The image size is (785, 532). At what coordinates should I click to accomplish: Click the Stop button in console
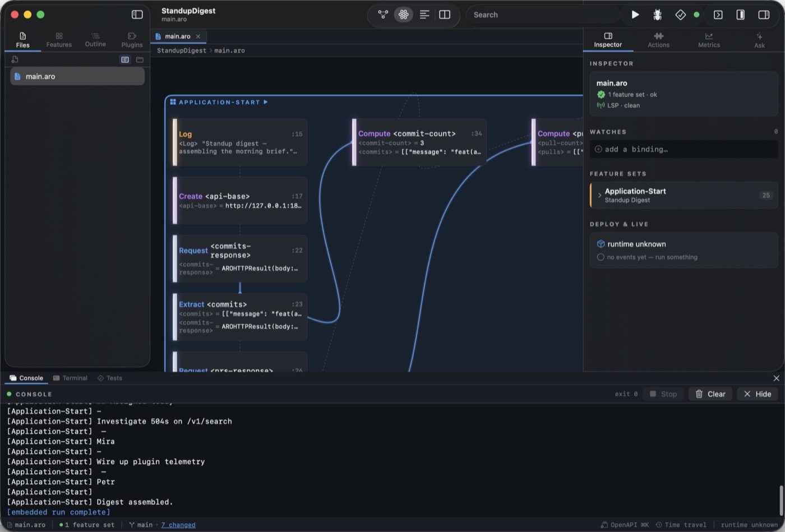click(x=663, y=394)
